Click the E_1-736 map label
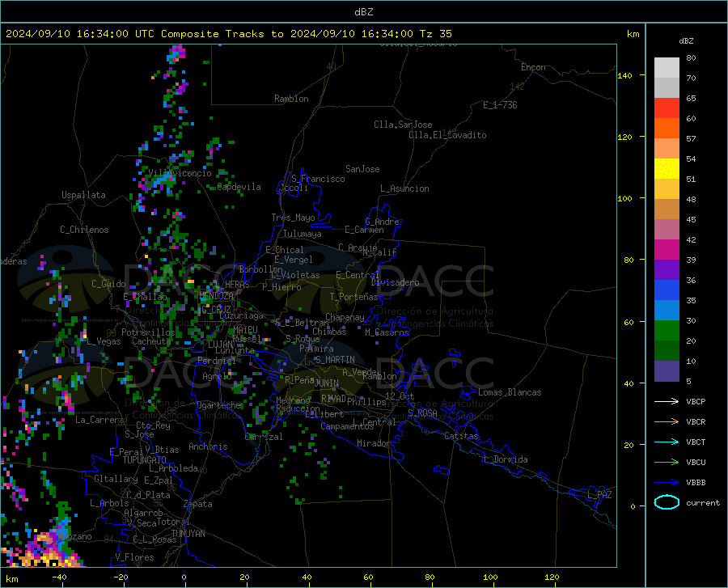 coord(500,105)
